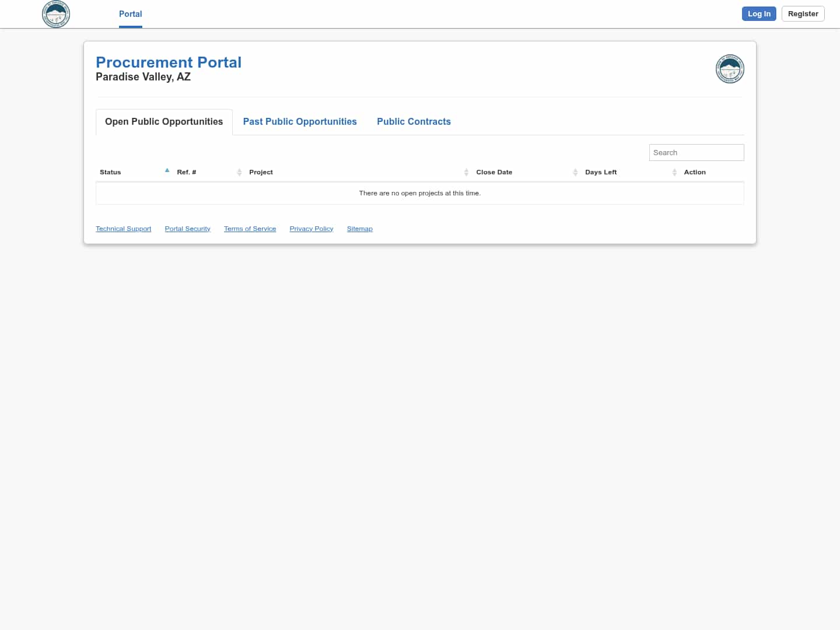Toggle sorting by the Close Date header

(494, 172)
